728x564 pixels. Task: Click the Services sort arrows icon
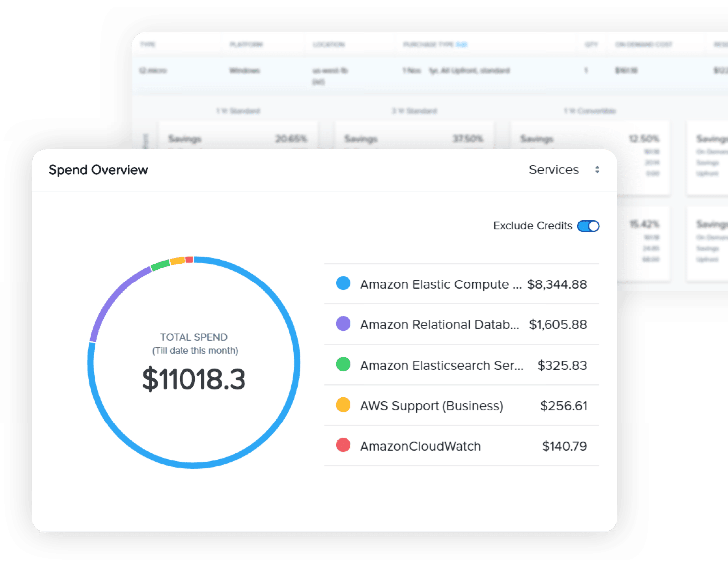click(597, 170)
